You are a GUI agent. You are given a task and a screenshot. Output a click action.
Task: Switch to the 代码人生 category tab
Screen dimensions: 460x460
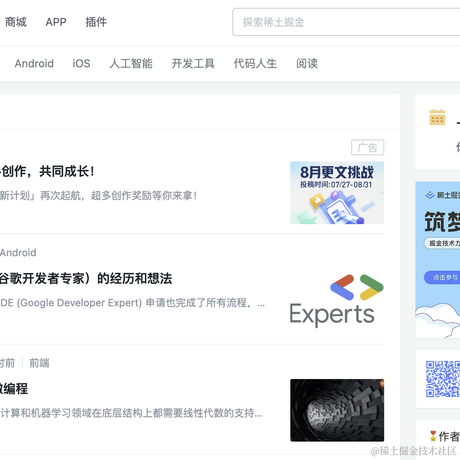pyautogui.click(x=255, y=63)
